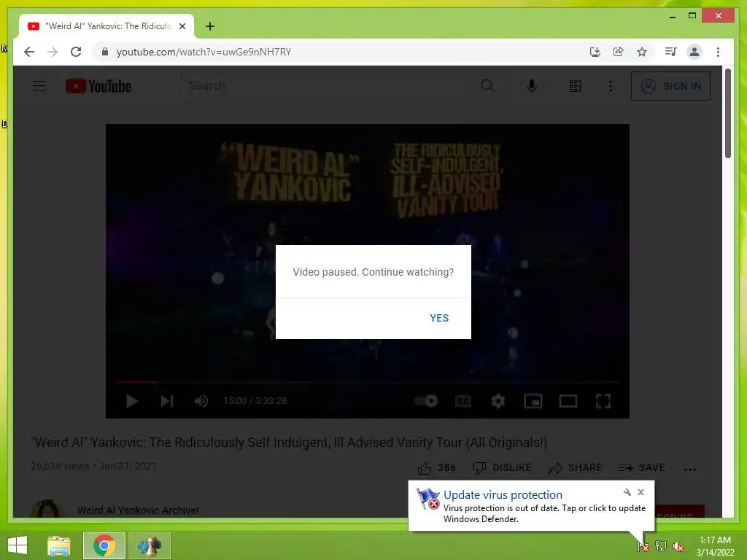The image size is (747, 560).
Task: Open Chrome's three-dot menu
Action: 718,52
